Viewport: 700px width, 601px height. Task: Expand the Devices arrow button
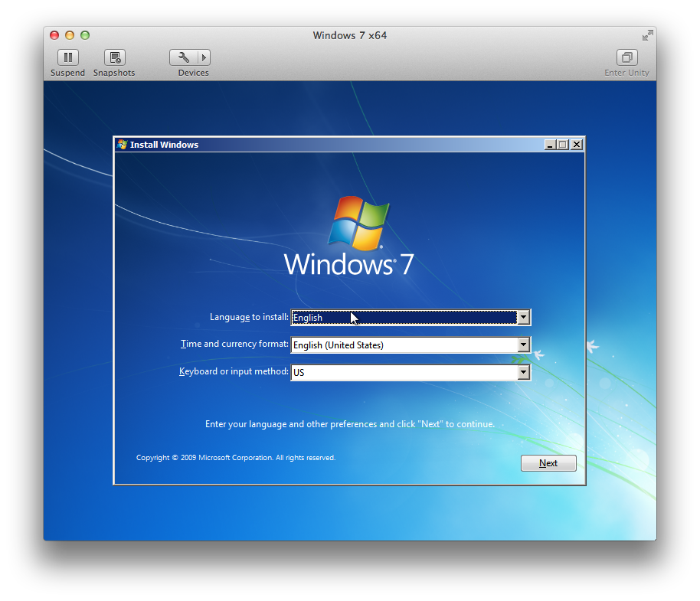click(204, 57)
